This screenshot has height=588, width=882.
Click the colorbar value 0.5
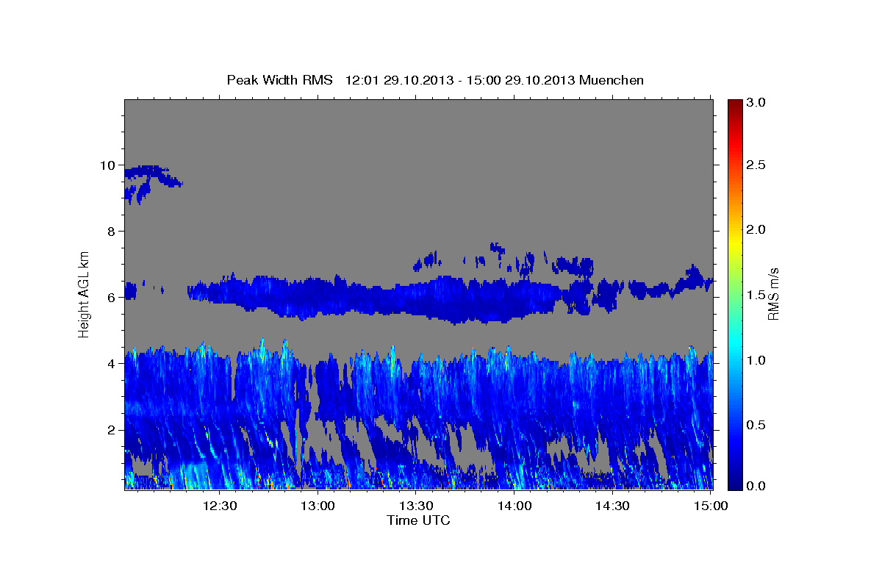756,425
